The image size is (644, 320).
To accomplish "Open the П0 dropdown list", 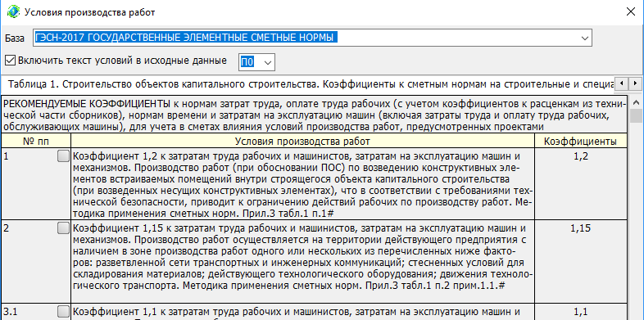I will pos(268,62).
